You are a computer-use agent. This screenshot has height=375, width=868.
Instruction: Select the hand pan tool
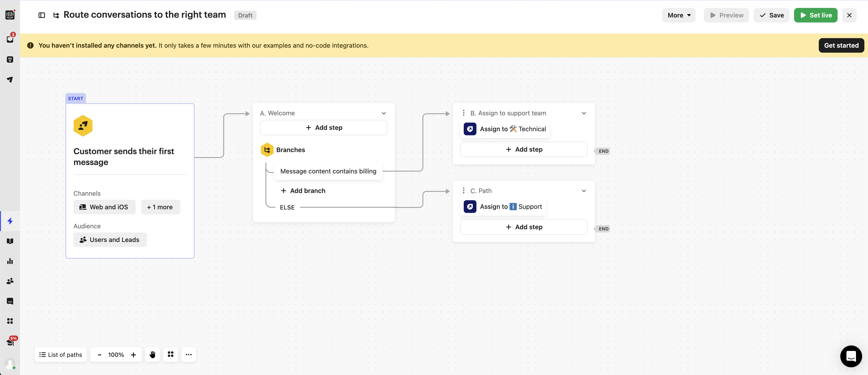tap(152, 354)
